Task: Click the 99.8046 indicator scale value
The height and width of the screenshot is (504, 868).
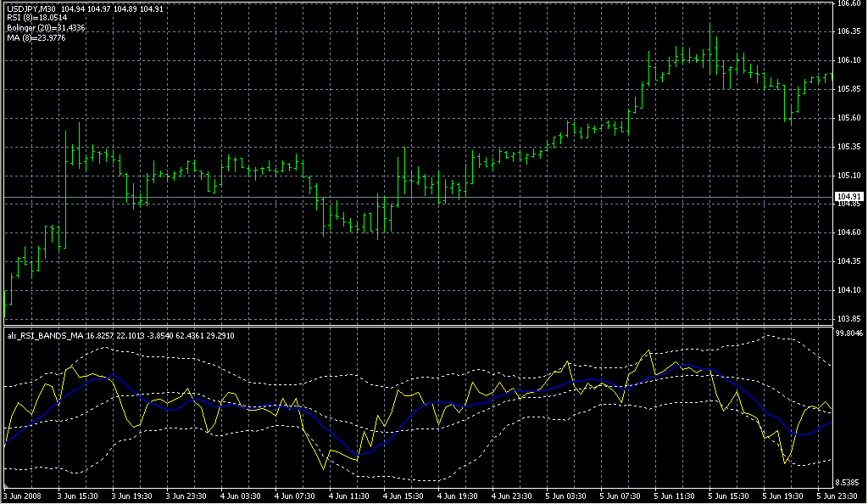Action: pyautogui.click(x=850, y=334)
